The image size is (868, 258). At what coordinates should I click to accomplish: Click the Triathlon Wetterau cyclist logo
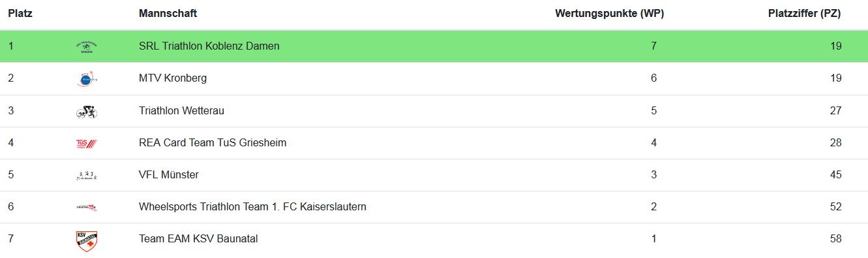[x=86, y=111]
